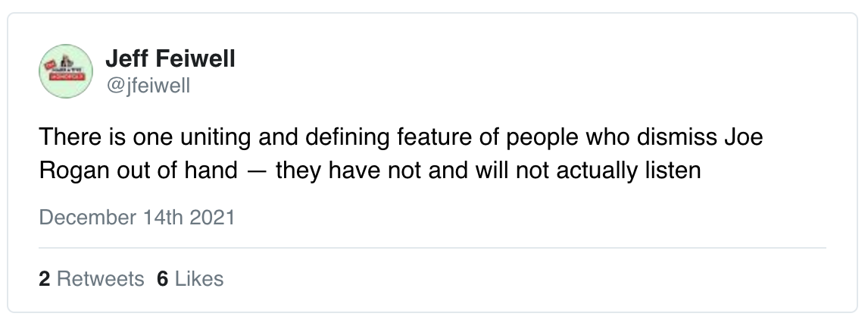Click the word "dismiss" in the tweet
The image size is (868, 329).
(x=676, y=136)
